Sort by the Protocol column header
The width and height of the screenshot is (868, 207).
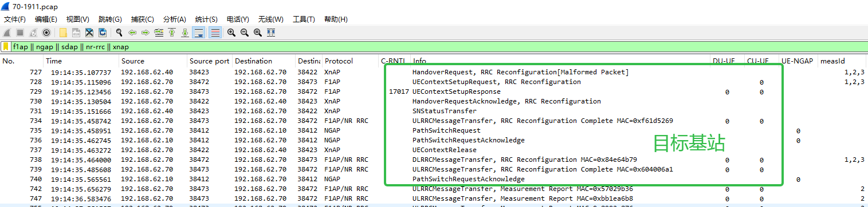[x=351, y=61]
